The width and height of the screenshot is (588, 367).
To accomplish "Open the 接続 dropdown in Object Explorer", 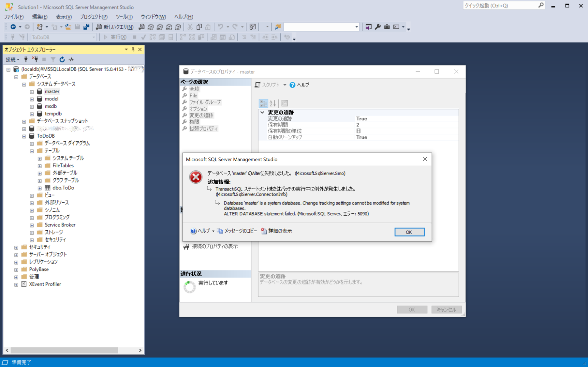I will pyautogui.click(x=13, y=59).
